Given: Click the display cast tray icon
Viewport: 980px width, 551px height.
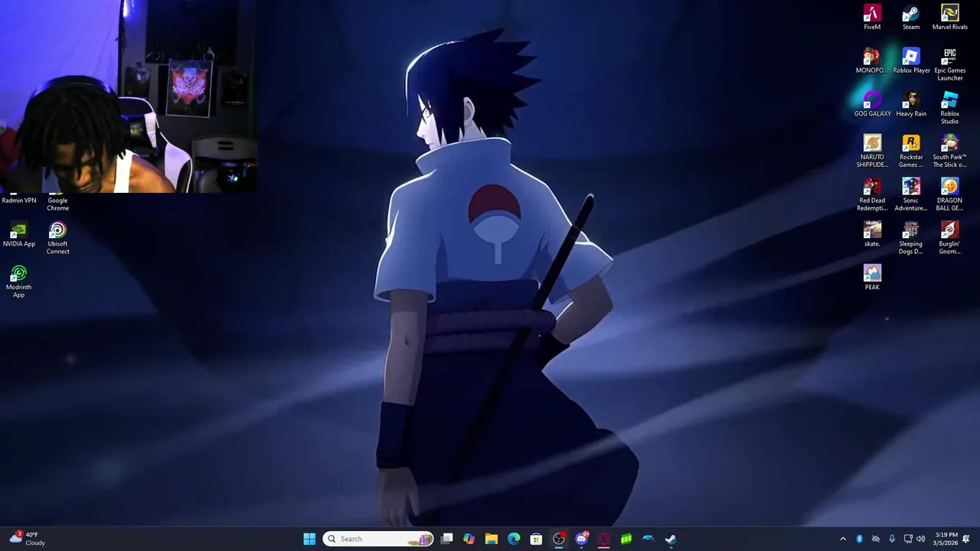Looking at the screenshot, I should tap(908, 539).
